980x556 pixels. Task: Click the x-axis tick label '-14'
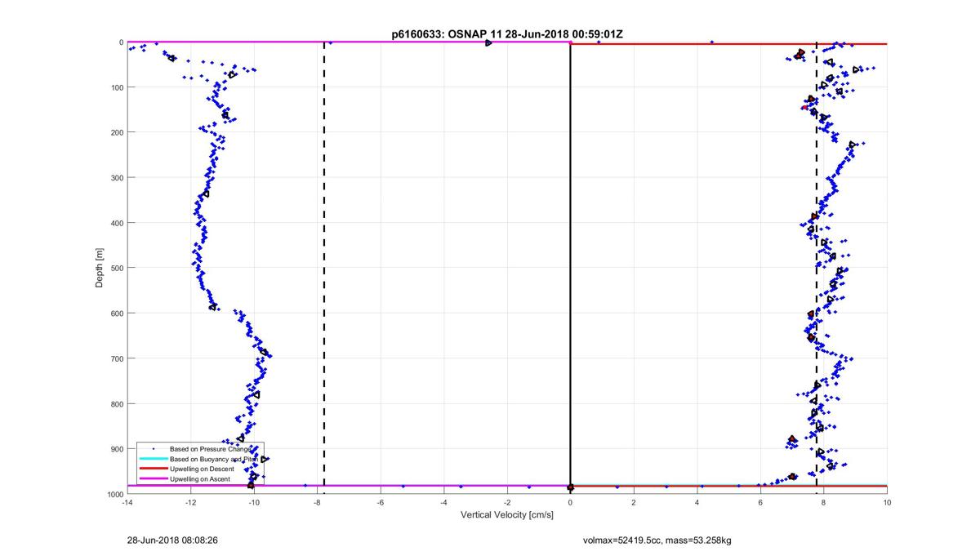pos(127,502)
